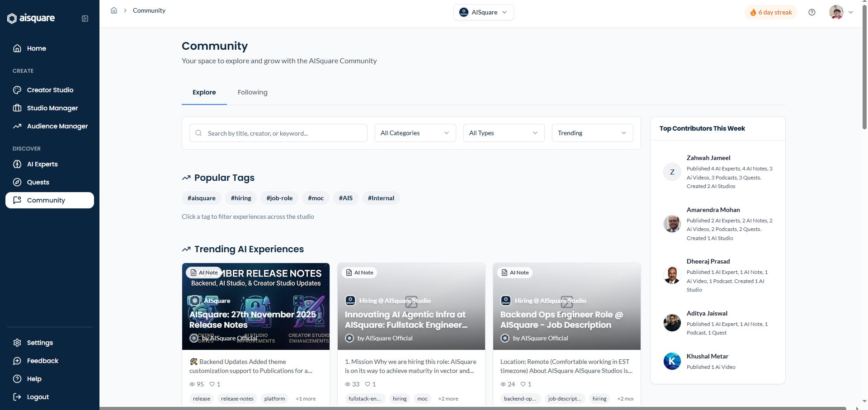This screenshot has height=410, width=868.
Task: Click the flame streak icon
Action: point(753,12)
